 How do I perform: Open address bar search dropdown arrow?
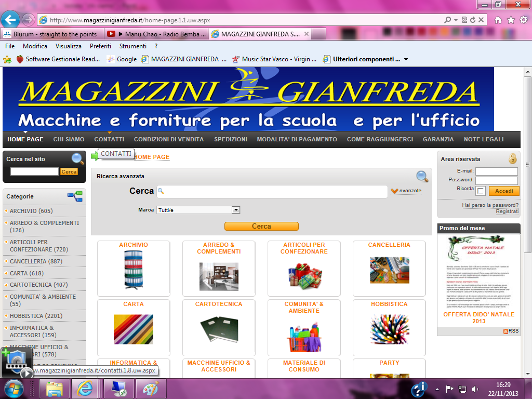456,20
